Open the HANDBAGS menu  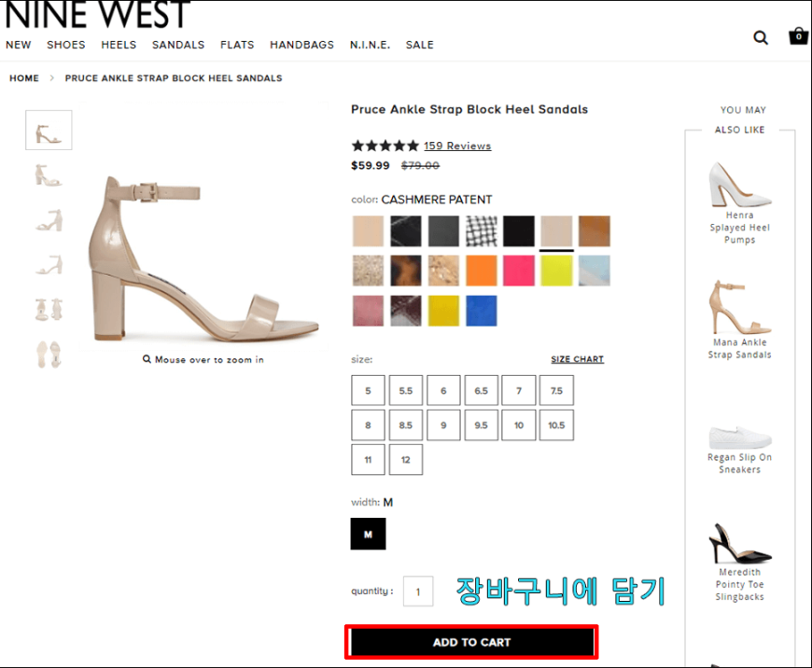301,45
